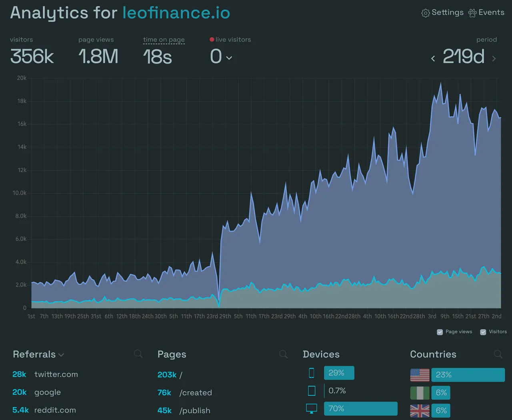Click the red live visitors indicator dot
This screenshot has width=512, height=420.
pos(212,40)
